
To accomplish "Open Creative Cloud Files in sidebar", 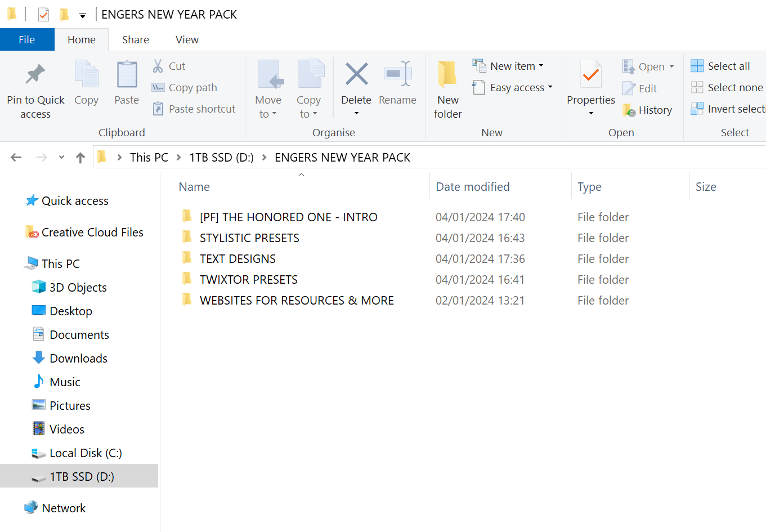I will [x=92, y=233].
